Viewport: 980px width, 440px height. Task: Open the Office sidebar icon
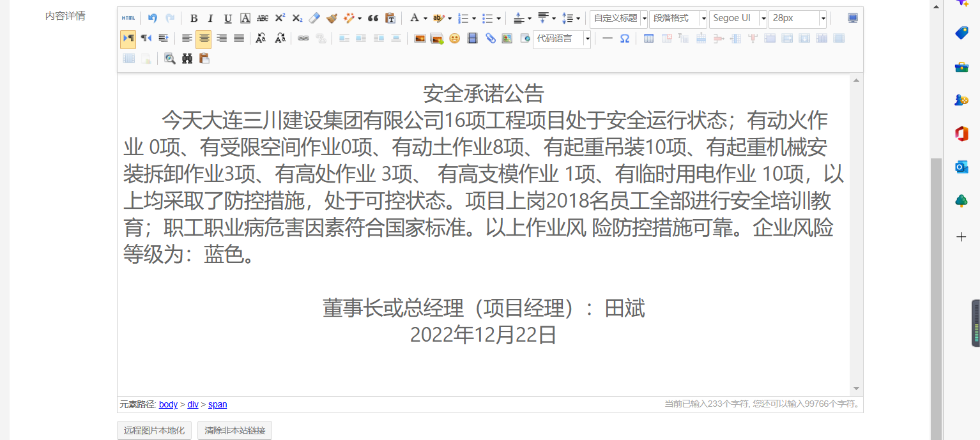click(x=961, y=133)
